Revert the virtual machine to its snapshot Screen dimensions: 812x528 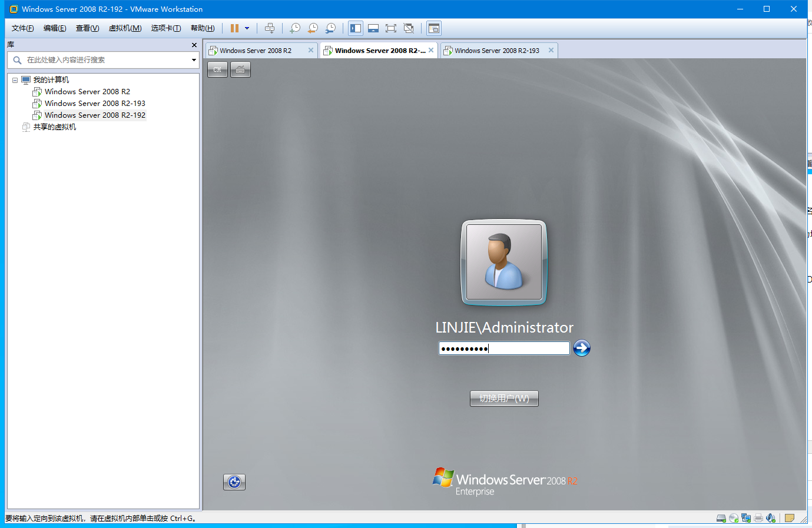click(x=313, y=28)
